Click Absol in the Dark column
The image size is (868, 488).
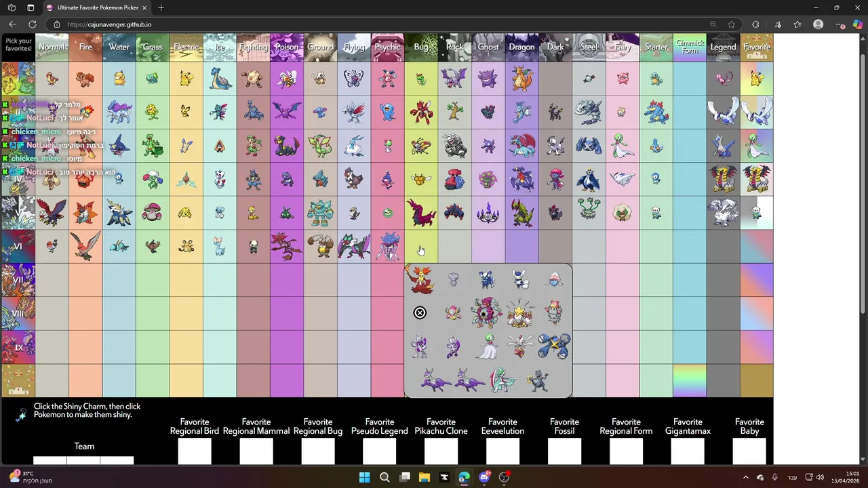(x=555, y=145)
